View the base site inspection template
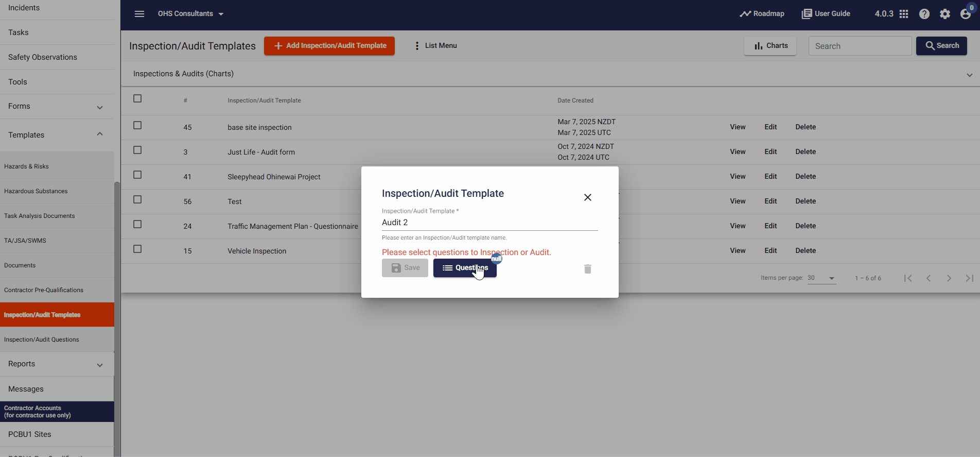This screenshot has width=980, height=457. point(738,127)
